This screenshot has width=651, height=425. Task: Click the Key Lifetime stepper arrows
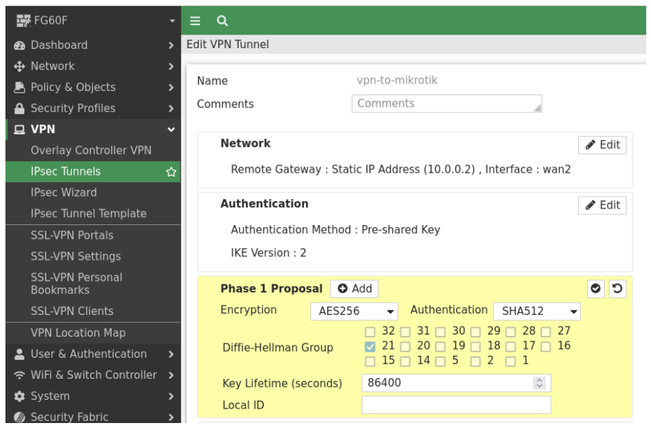540,383
